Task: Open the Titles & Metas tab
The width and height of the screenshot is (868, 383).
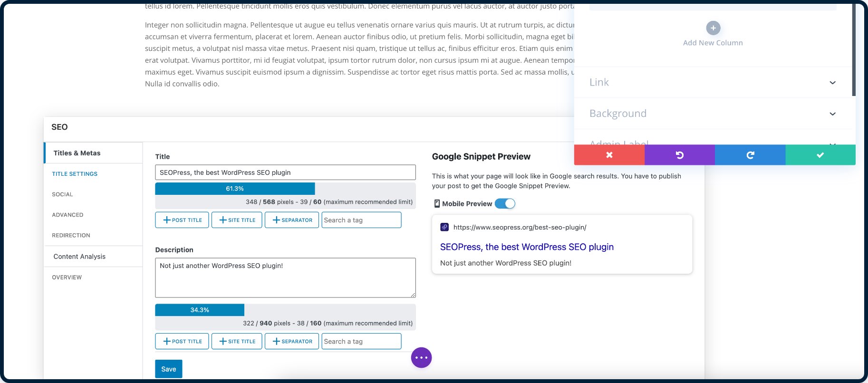Action: [x=93, y=153]
